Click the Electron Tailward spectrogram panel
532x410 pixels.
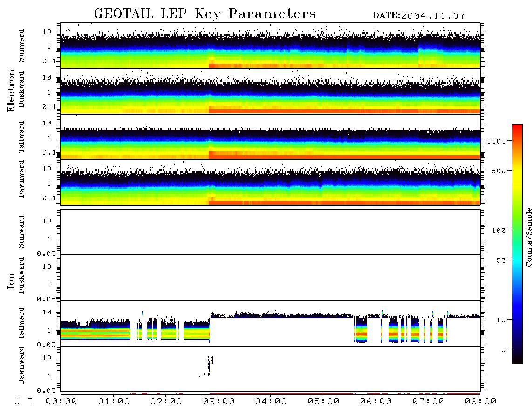pyautogui.click(x=270, y=137)
